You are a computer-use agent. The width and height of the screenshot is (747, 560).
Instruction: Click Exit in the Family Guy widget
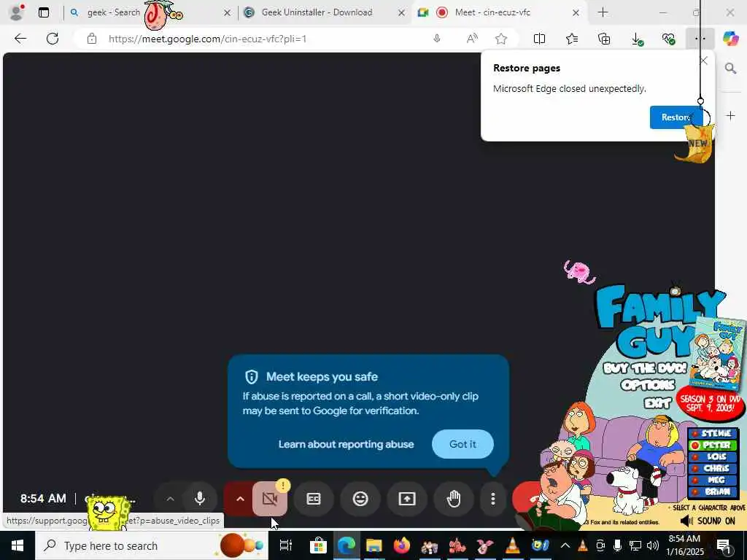[x=657, y=403]
